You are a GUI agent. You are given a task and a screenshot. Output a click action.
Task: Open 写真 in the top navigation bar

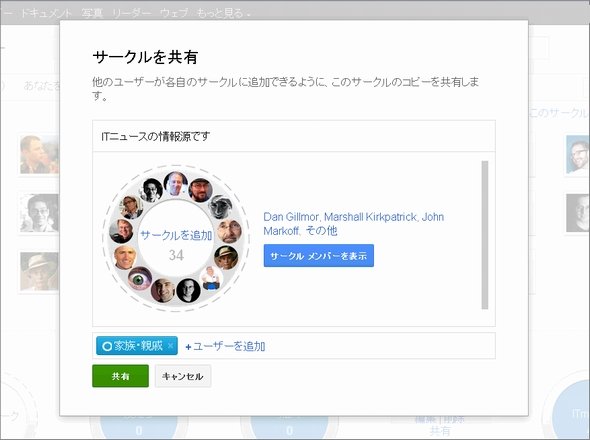click(x=92, y=13)
